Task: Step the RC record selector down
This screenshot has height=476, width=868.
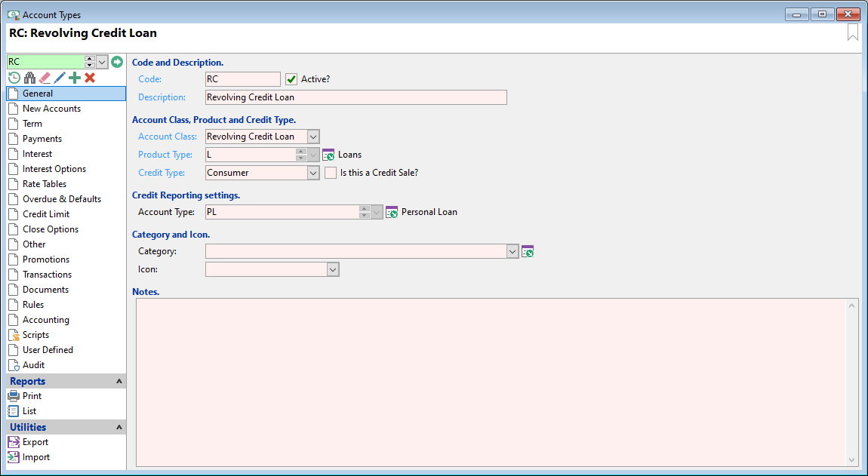Action: point(90,65)
